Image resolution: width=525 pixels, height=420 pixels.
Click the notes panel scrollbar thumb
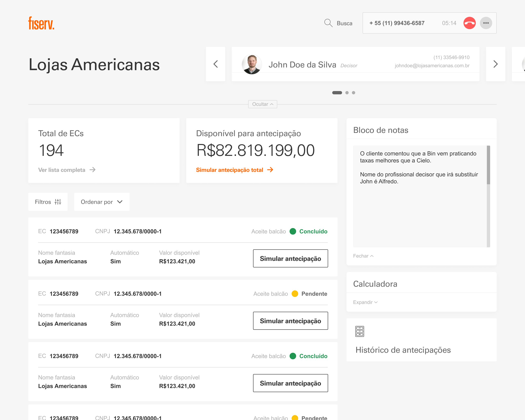488,165
